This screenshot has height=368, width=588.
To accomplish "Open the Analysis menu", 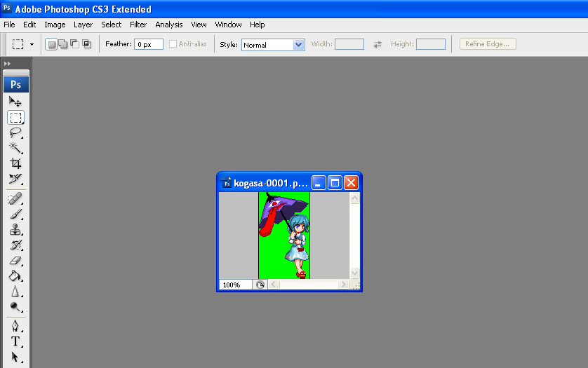I will click(168, 25).
